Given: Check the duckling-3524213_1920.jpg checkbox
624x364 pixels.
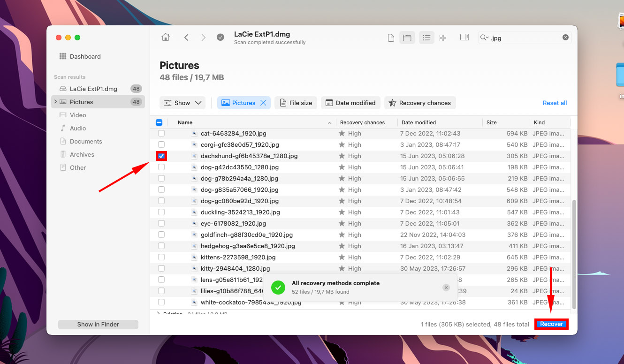Looking at the screenshot, I should (161, 212).
